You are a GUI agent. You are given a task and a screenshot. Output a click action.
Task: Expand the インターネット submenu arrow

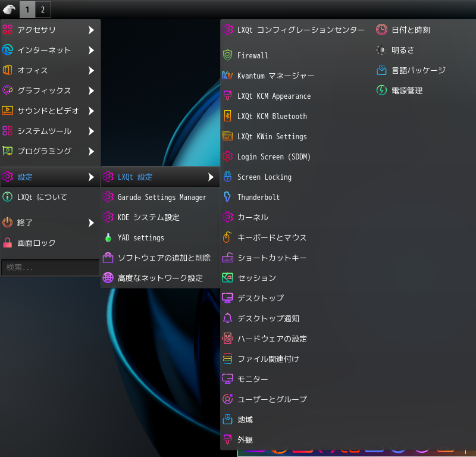tap(91, 50)
